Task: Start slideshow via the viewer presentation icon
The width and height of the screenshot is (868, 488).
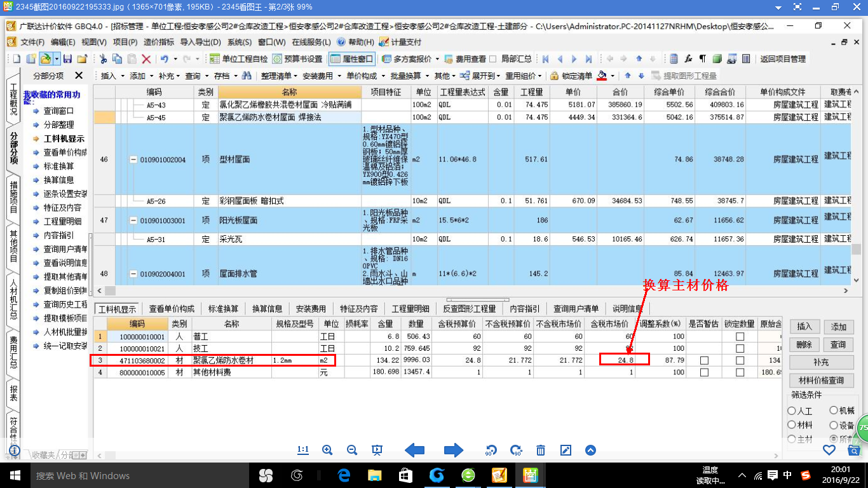Action: (x=377, y=450)
